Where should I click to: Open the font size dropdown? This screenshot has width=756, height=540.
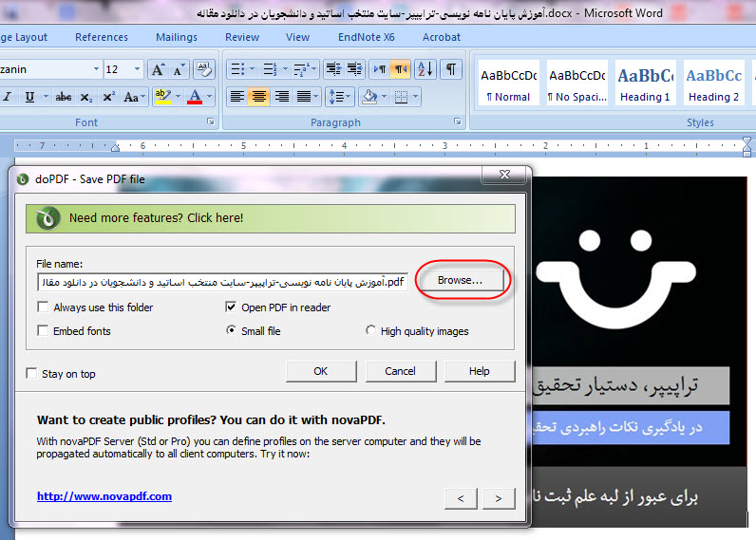[x=139, y=69]
